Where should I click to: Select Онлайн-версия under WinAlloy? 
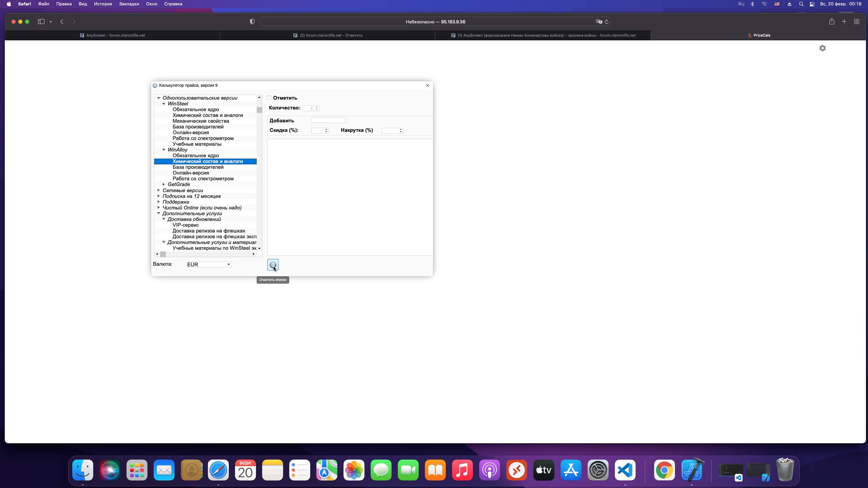coord(191,173)
